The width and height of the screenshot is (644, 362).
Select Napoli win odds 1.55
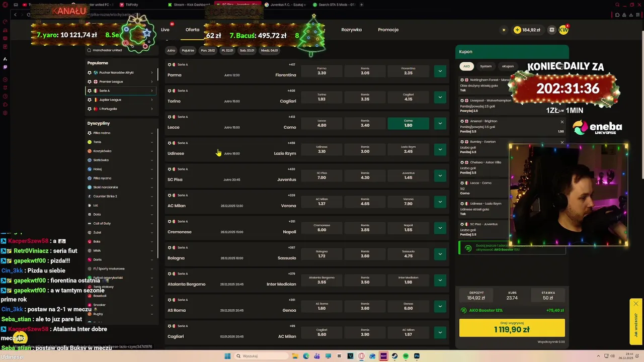click(408, 228)
